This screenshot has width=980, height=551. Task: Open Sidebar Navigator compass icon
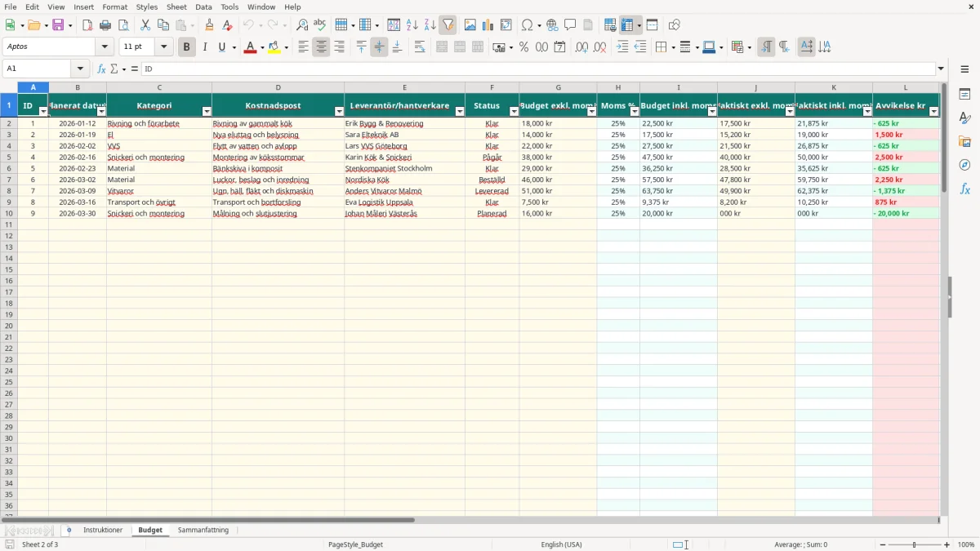pyautogui.click(x=964, y=165)
